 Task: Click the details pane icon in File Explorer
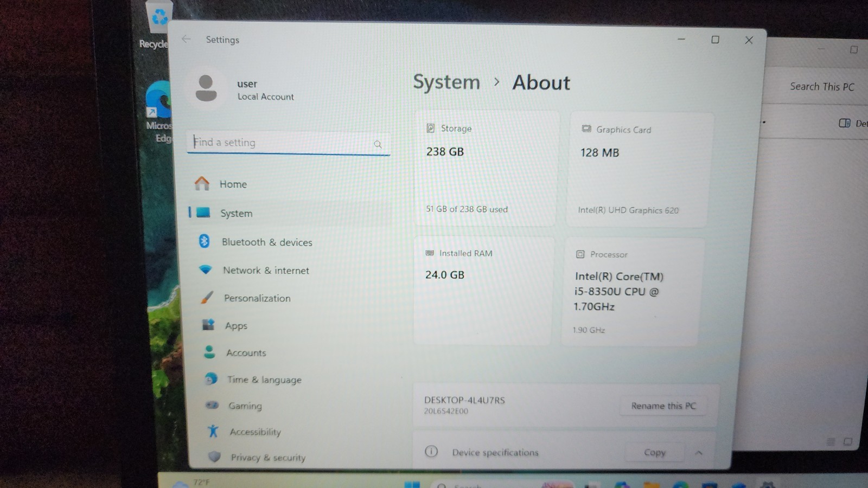845,123
